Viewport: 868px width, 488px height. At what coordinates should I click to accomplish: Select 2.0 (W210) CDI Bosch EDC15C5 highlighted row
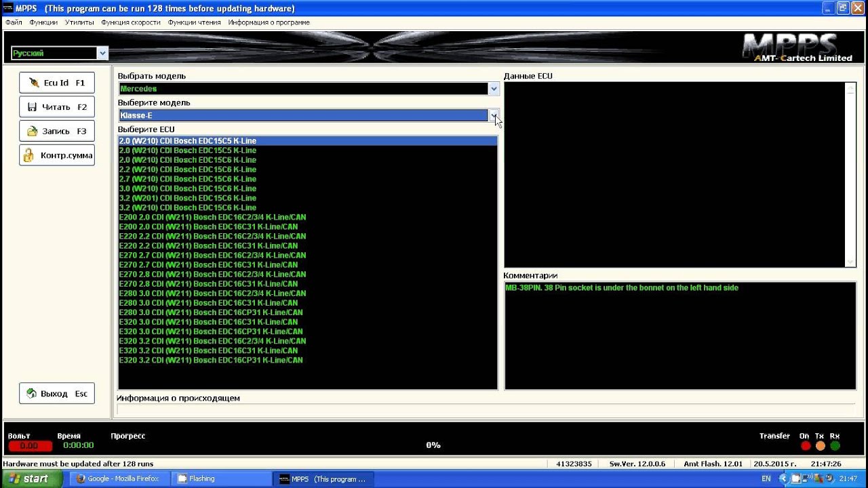point(308,141)
